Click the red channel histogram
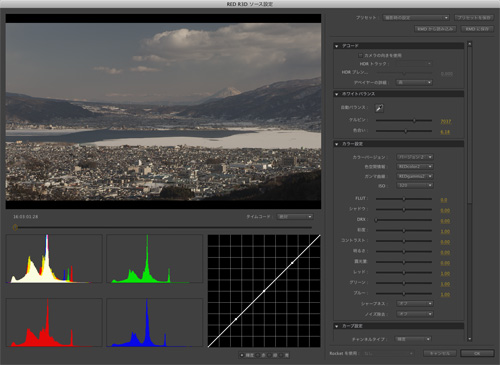500x365 pixels. point(54,323)
